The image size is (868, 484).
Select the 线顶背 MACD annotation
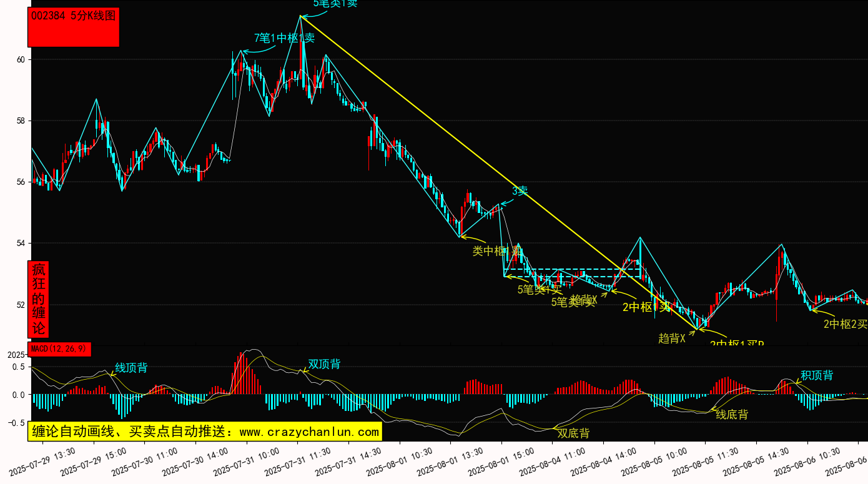[x=131, y=368]
